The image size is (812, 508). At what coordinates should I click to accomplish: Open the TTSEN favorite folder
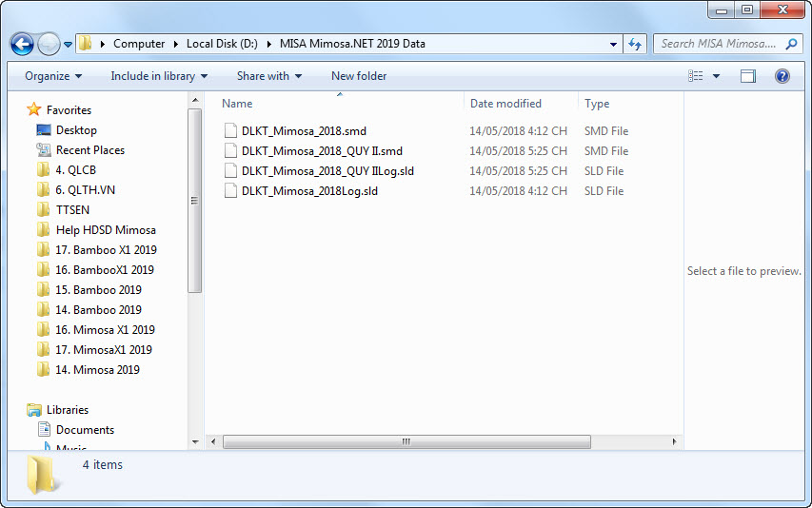coord(72,210)
